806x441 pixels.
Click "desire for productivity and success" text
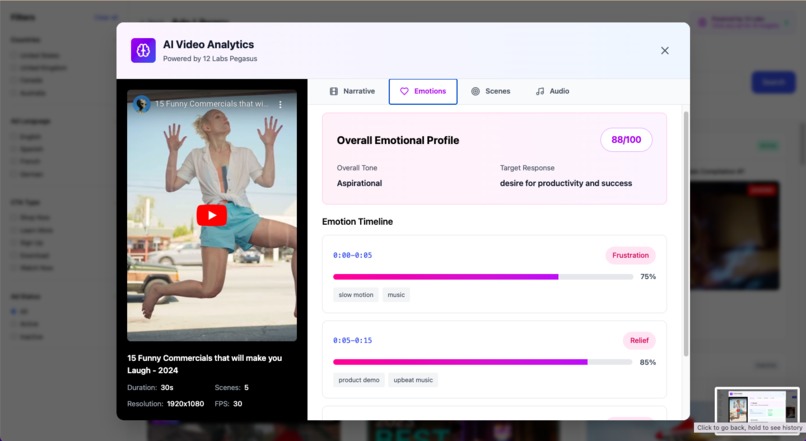[566, 183]
